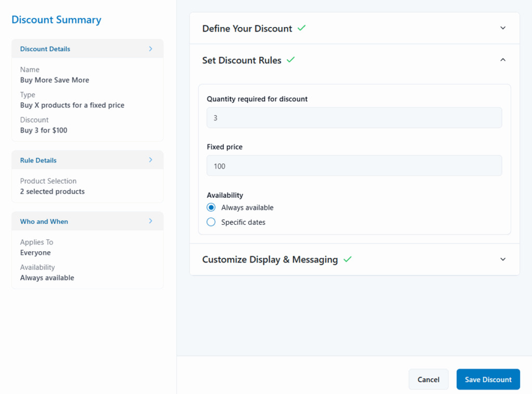
Task: Expand the Define Your Discount section arrow
Action: (502, 28)
